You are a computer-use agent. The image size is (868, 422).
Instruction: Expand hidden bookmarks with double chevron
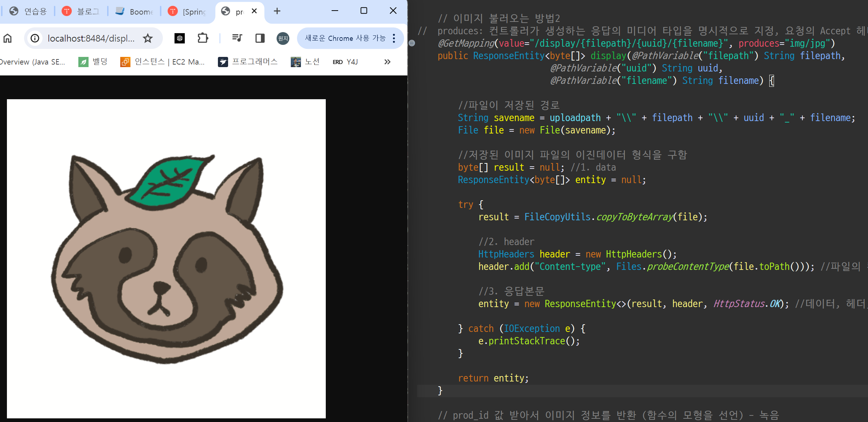(387, 62)
